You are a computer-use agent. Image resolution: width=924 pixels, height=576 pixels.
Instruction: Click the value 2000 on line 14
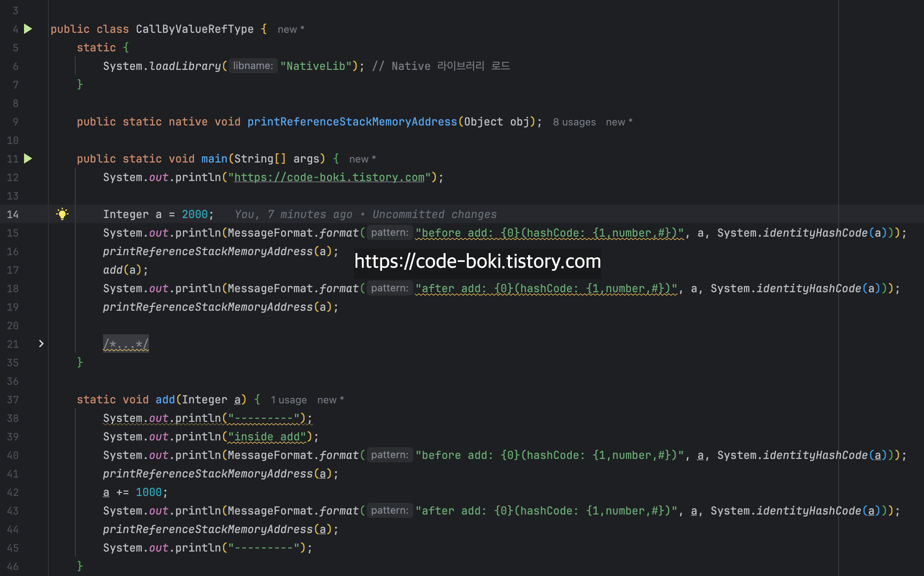click(194, 214)
